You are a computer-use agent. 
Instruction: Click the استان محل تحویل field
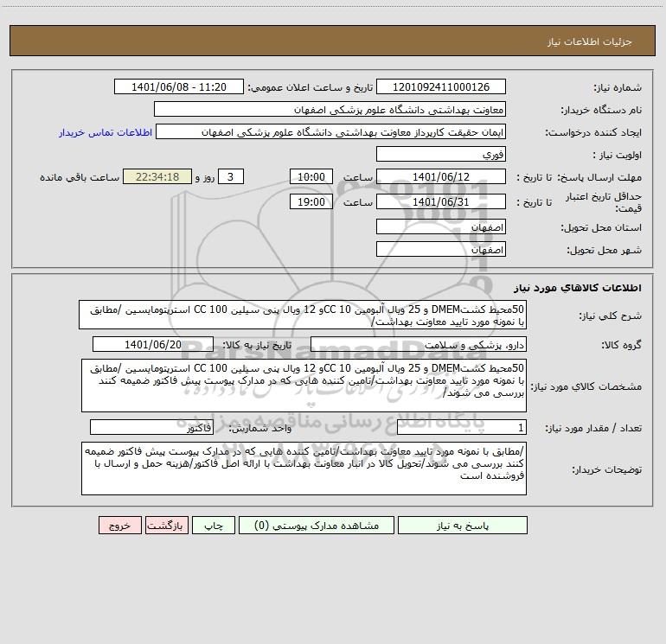click(x=441, y=227)
